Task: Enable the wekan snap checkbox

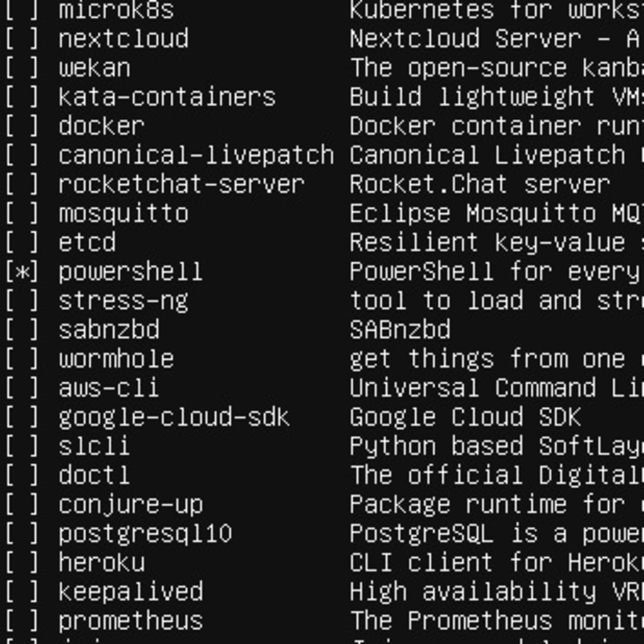Action: point(22,68)
